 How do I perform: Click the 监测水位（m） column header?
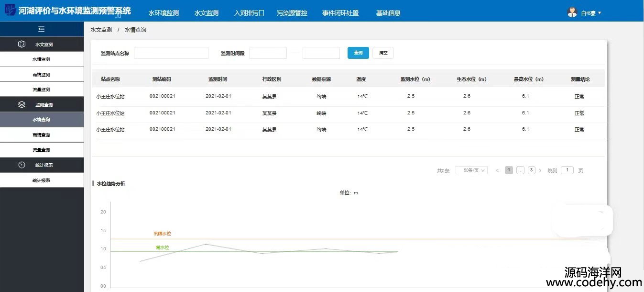click(415, 79)
